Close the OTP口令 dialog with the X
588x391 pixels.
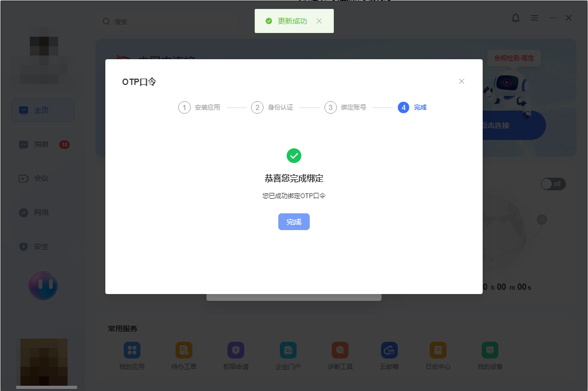point(462,81)
